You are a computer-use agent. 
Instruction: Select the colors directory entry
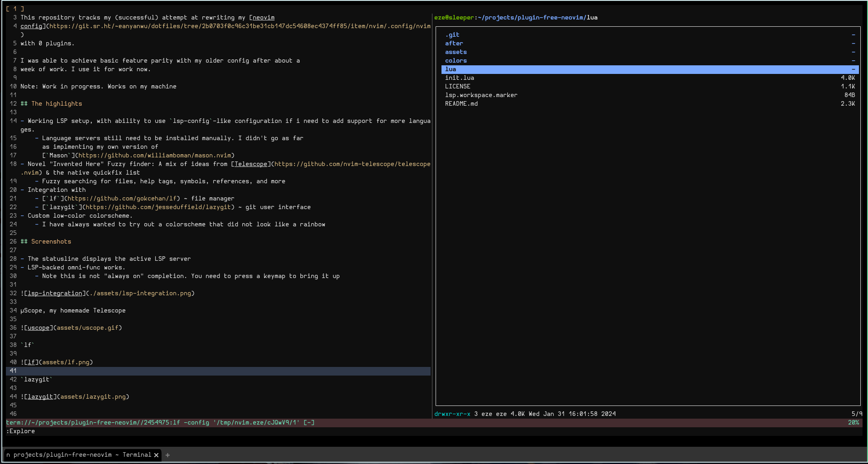point(456,61)
